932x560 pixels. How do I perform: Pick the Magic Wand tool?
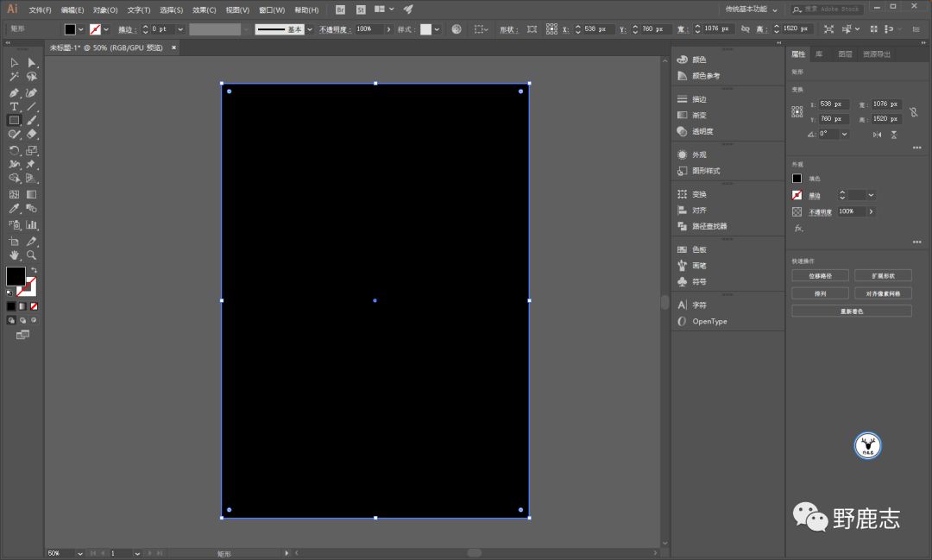[14, 78]
